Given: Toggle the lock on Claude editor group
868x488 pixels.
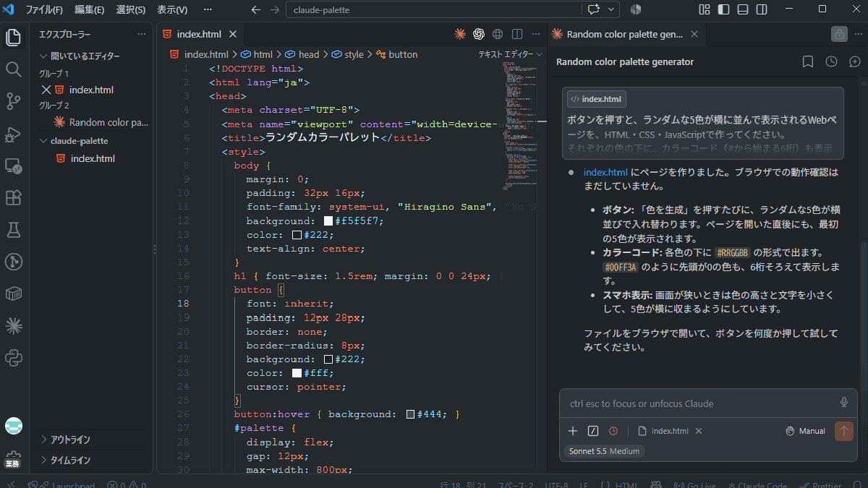Looking at the screenshot, I should coord(839,34).
